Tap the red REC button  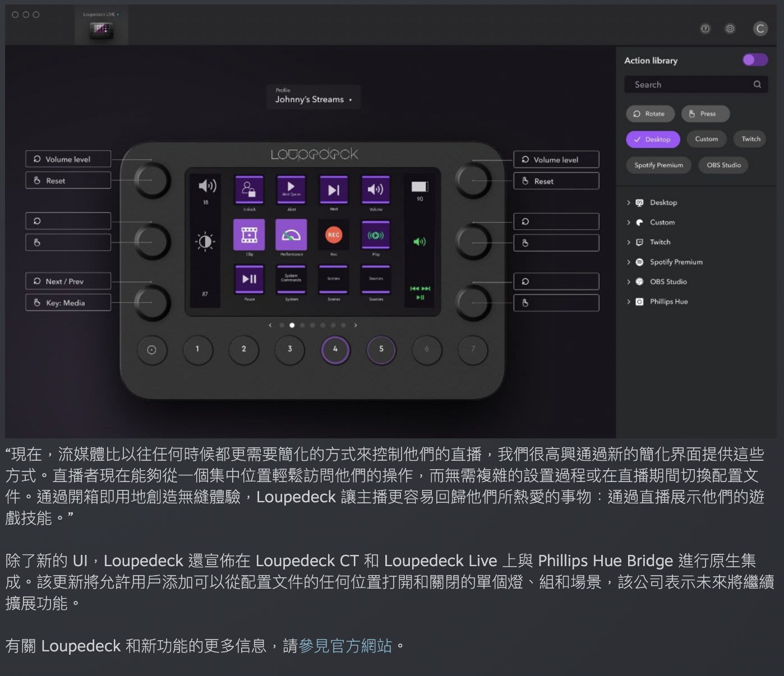[334, 235]
